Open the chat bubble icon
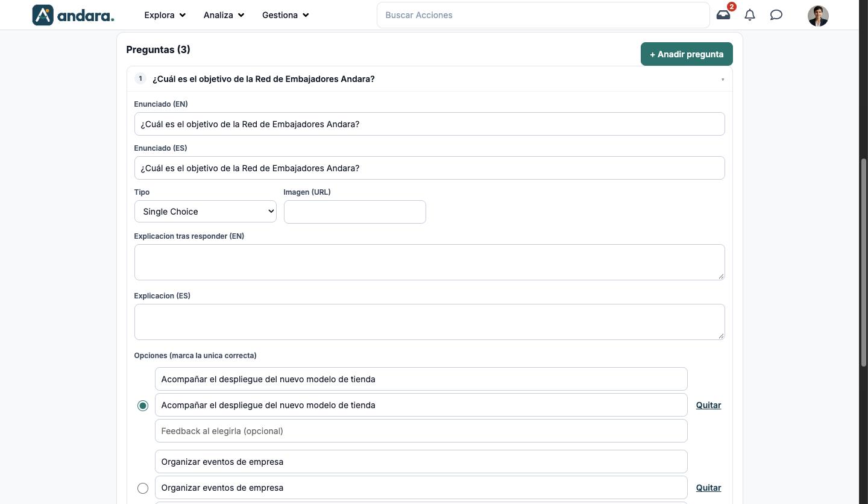This screenshot has width=868, height=504. [x=776, y=15]
